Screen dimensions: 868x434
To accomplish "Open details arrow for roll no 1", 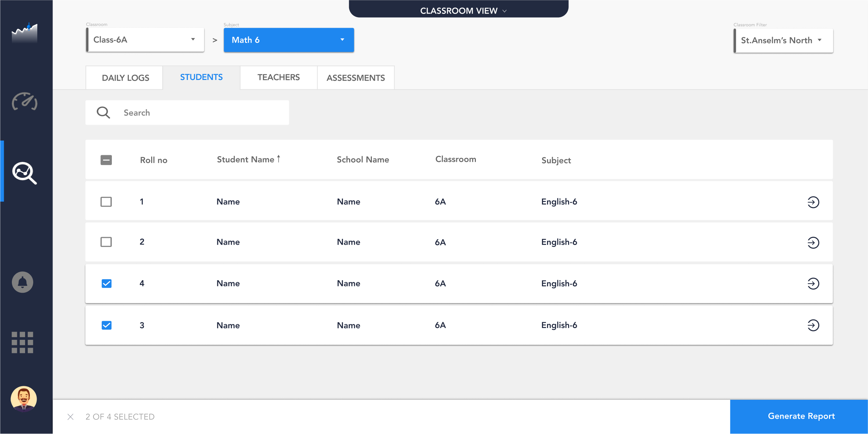I will click(x=813, y=202).
